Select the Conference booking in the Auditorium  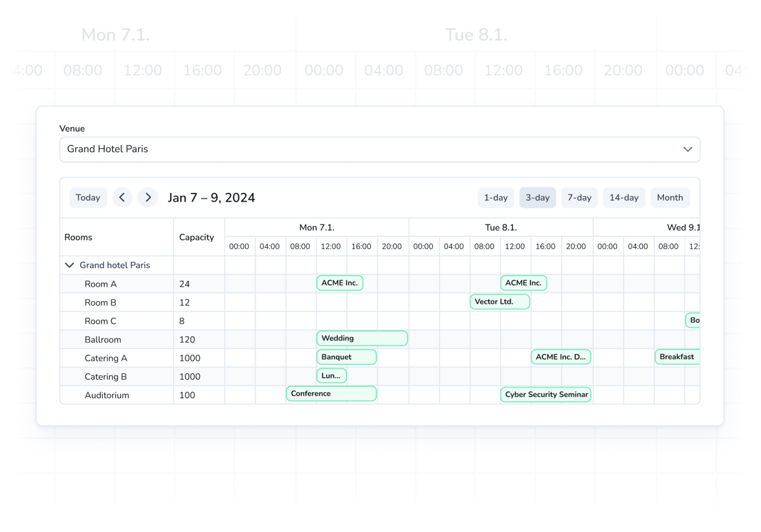pos(331,393)
